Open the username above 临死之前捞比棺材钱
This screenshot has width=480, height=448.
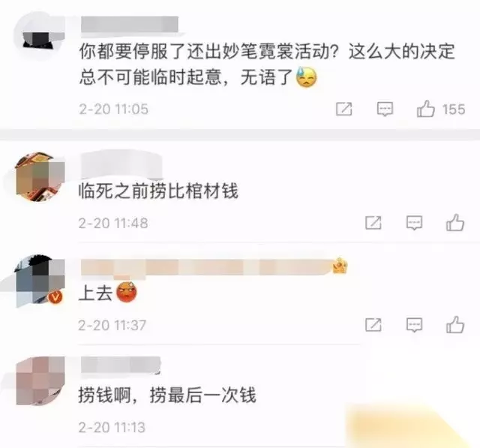coord(121,167)
